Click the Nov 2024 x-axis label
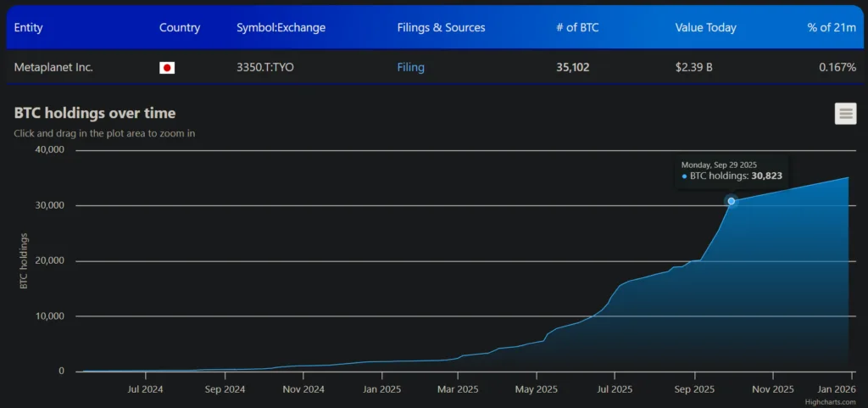Screen dimensions: 868x408 [304, 389]
